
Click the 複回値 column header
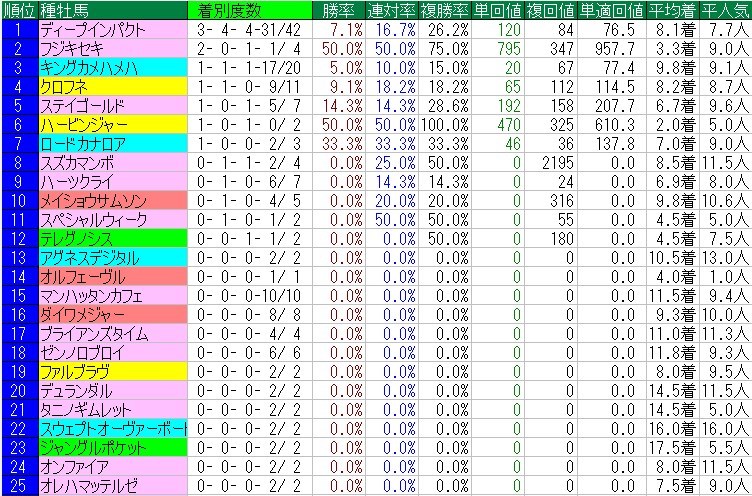pos(551,11)
